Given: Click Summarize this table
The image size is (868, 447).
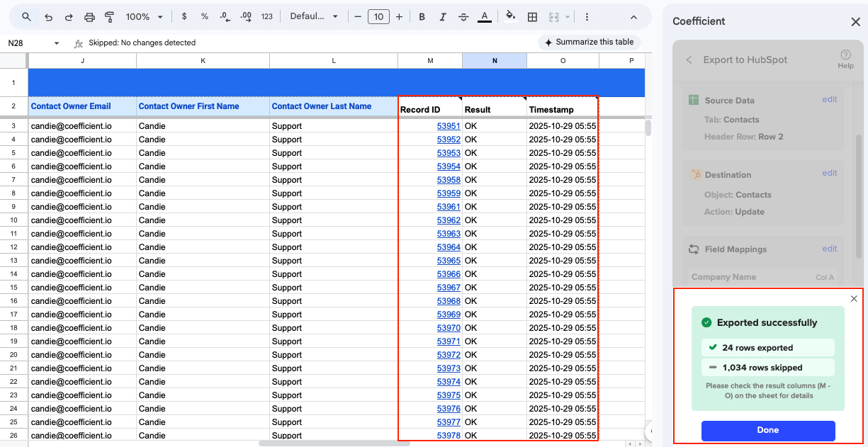Looking at the screenshot, I should (x=589, y=43).
